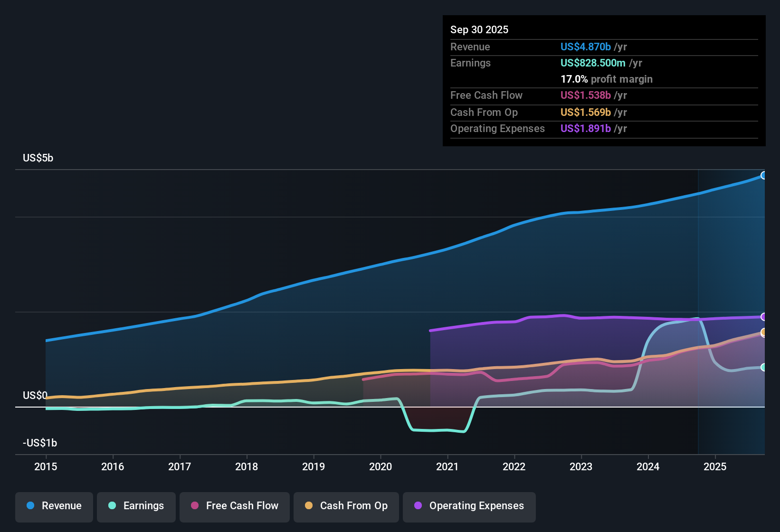The height and width of the screenshot is (532, 780).
Task: Click the Revenue row label in tooltip
Action: (470, 47)
